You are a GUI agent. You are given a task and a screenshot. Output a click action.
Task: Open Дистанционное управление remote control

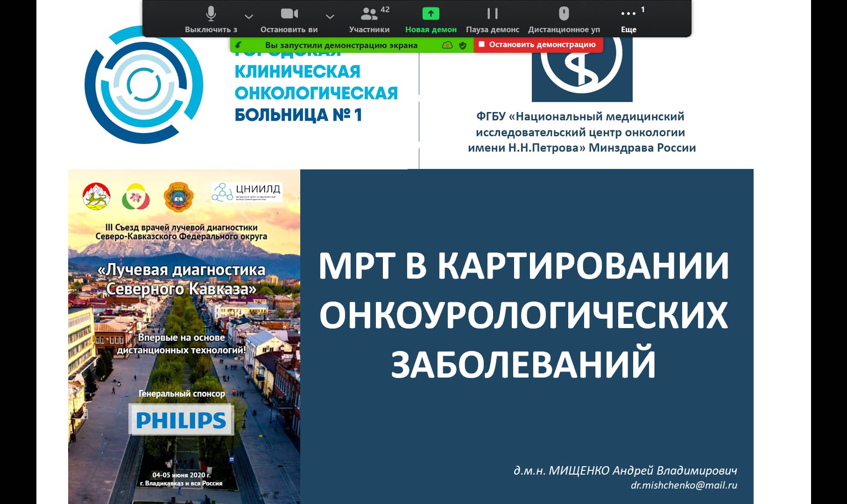point(564,19)
